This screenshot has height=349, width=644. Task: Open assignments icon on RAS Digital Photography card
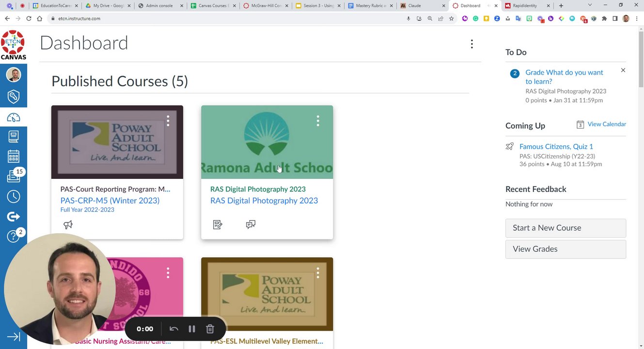(218, 224)
